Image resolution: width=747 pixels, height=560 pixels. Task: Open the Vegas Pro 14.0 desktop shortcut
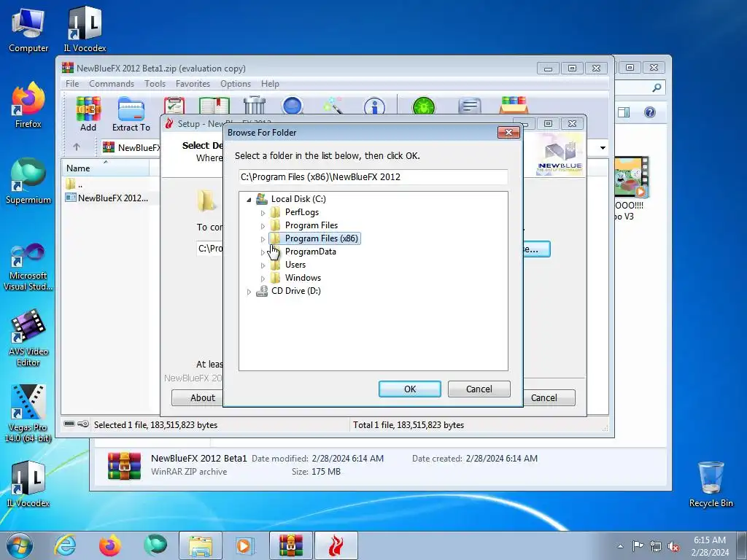pos(28,413)
